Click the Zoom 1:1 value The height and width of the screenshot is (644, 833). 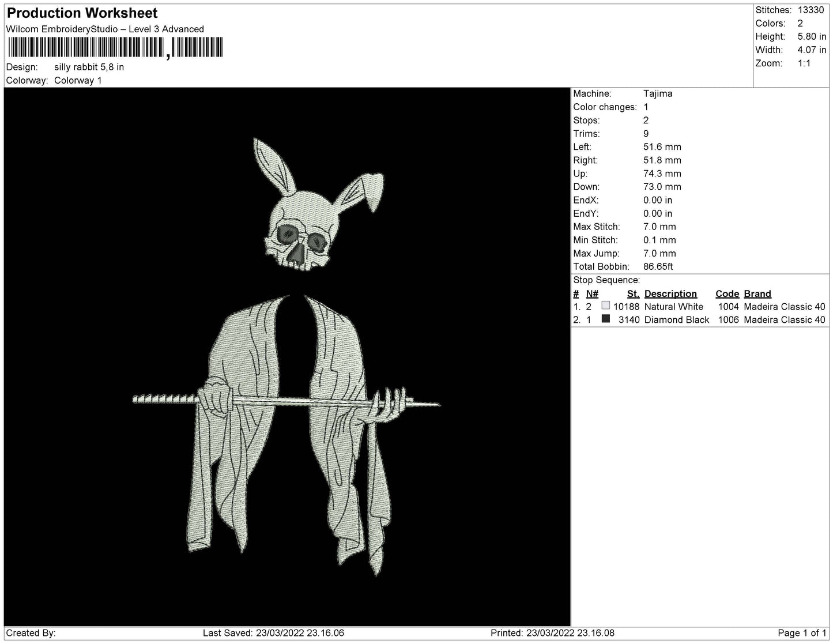tap(804, 63)
